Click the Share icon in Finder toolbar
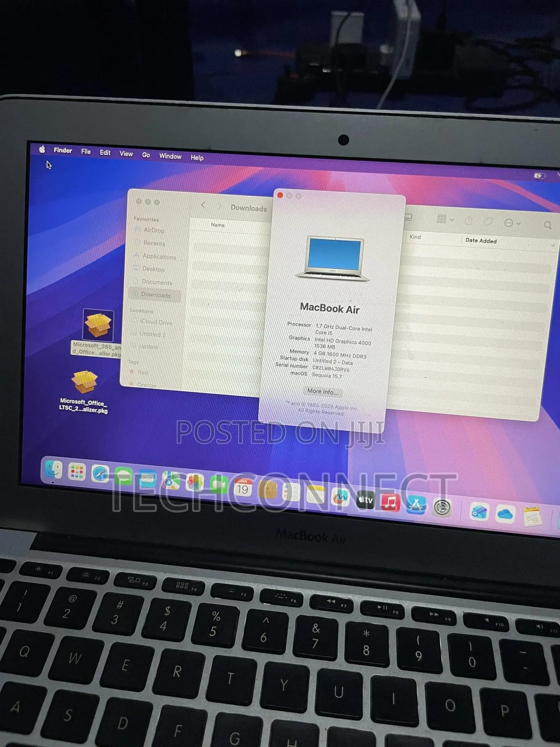Viewport: 560px width, 747px height. [x=469, y=221]
